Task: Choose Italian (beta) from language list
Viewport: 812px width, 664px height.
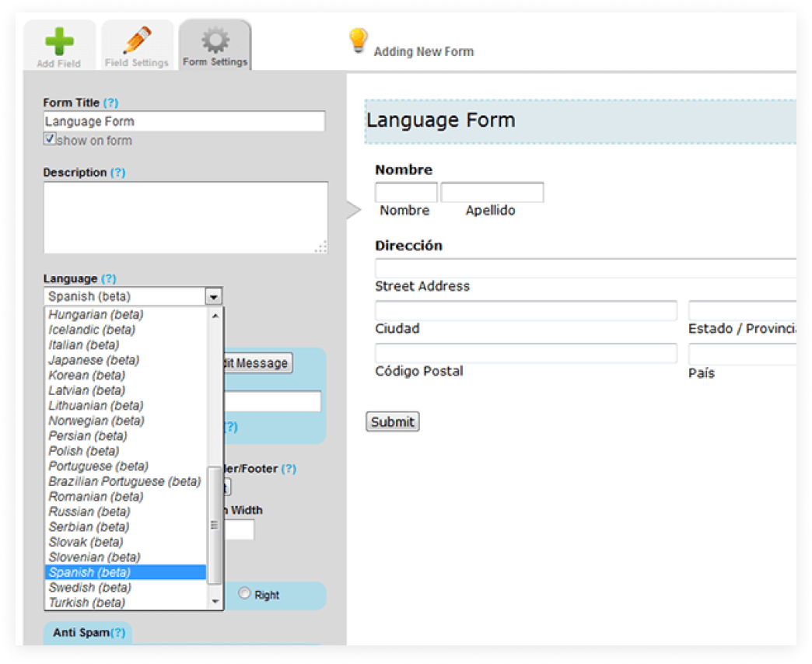Action: tap(84, 344)
